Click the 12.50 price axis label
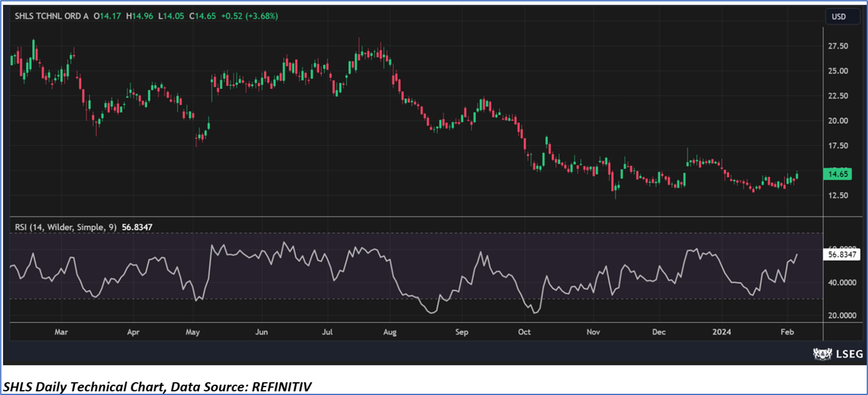 click(839, 196)
